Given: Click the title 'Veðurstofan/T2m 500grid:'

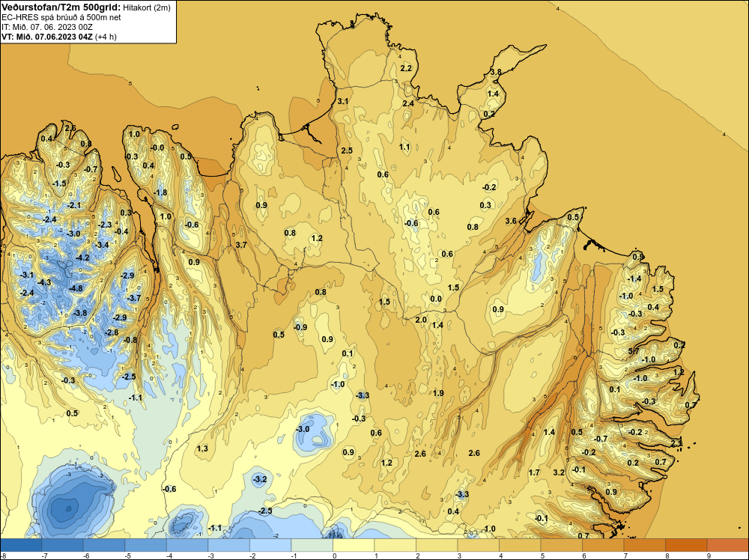Looking at the screenshot, I should (61, 7).
